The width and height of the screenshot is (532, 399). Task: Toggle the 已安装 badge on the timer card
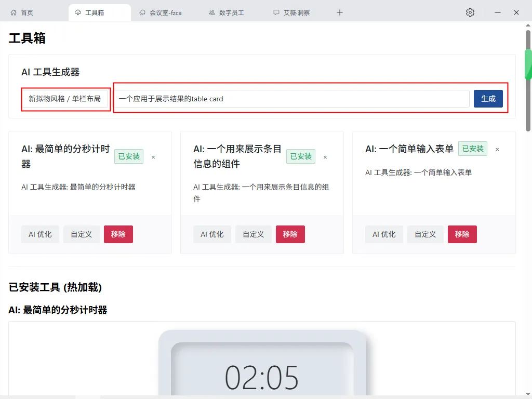(x=128, y=156)
